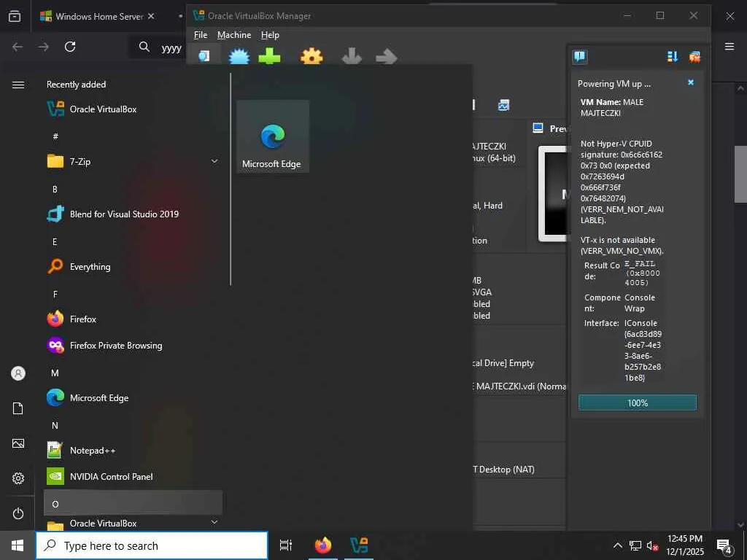
Task: Expand the 7-Zip folder chevron
Action: pyautogui.click(x=214, y=161)
